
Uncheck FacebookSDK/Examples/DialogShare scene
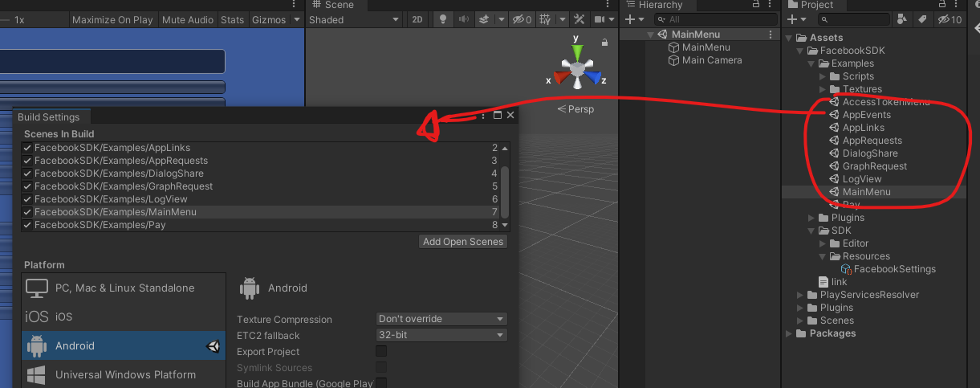[x=28, y=174]
